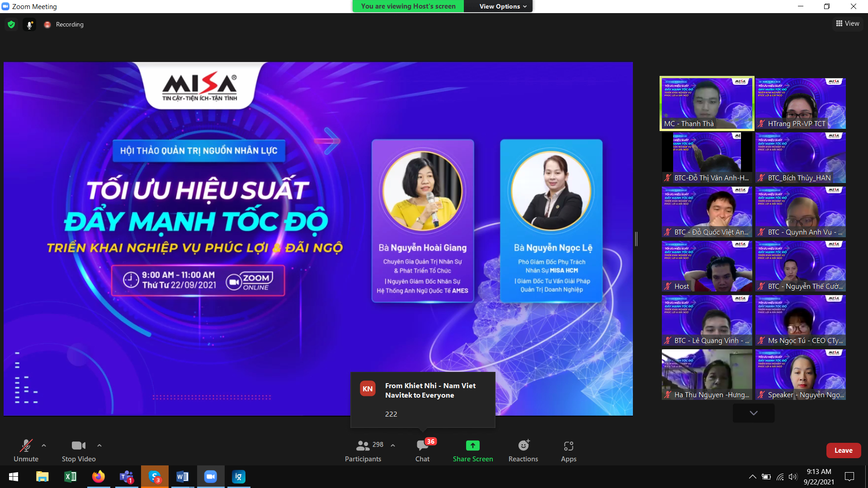Select BTC - Đỗ Quốc Việt video thumbnail

coord(707,212)
